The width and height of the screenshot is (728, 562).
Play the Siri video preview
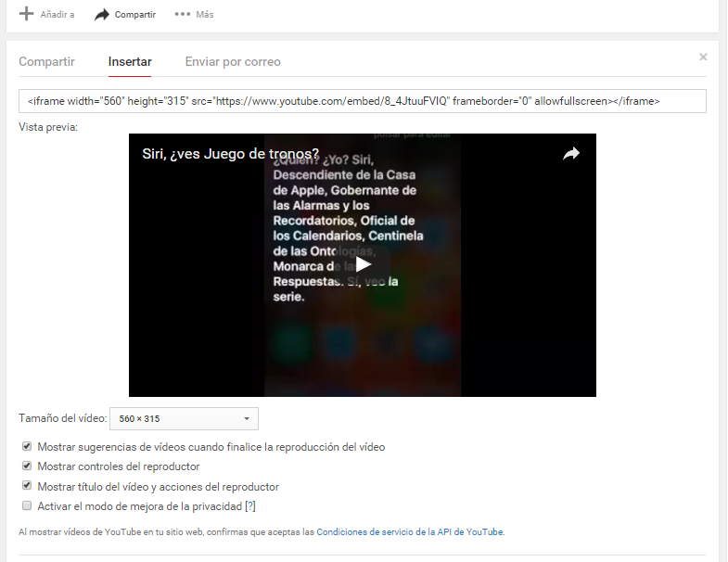point(363,264)
